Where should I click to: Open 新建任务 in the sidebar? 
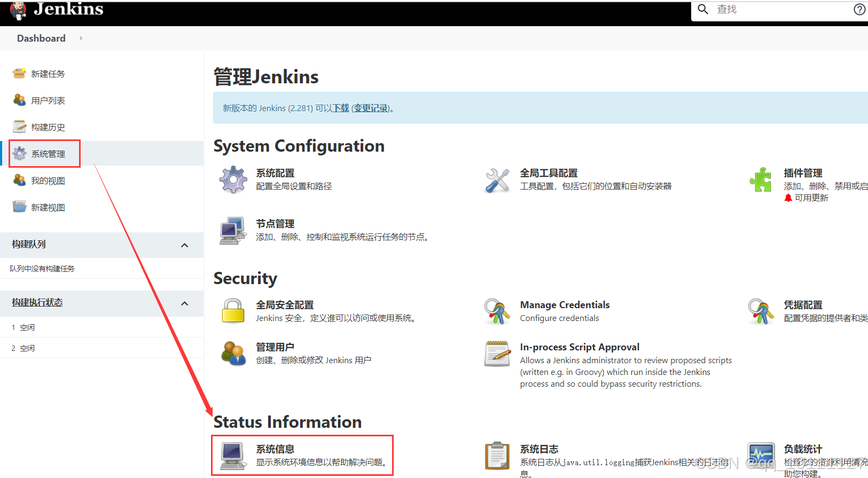click(x=48, y=74)
